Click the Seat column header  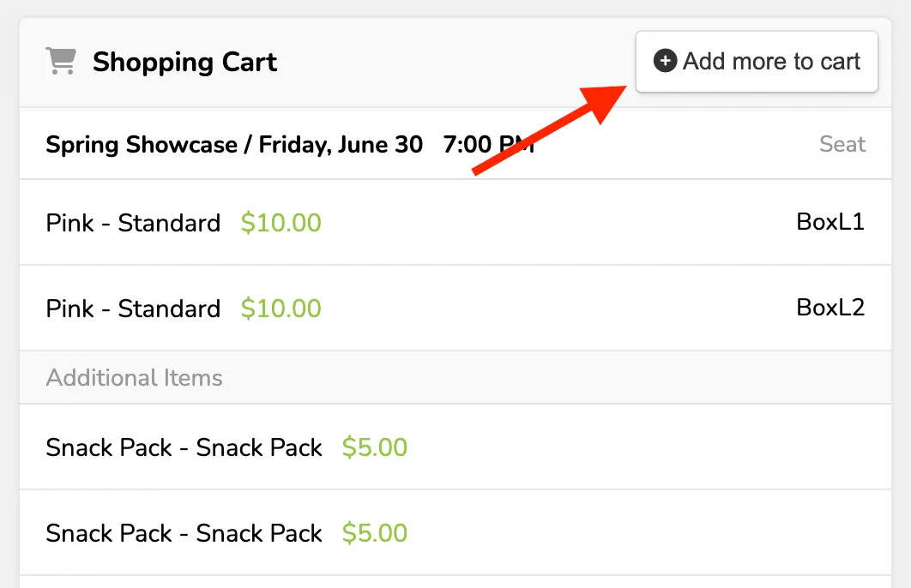click(842, 144)
